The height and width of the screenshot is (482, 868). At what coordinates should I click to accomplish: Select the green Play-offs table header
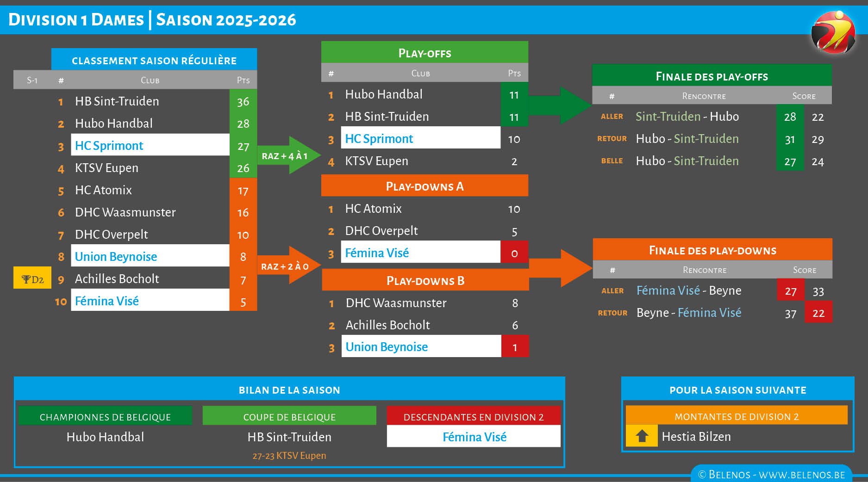pyautogui.click(x=425, y=53)
